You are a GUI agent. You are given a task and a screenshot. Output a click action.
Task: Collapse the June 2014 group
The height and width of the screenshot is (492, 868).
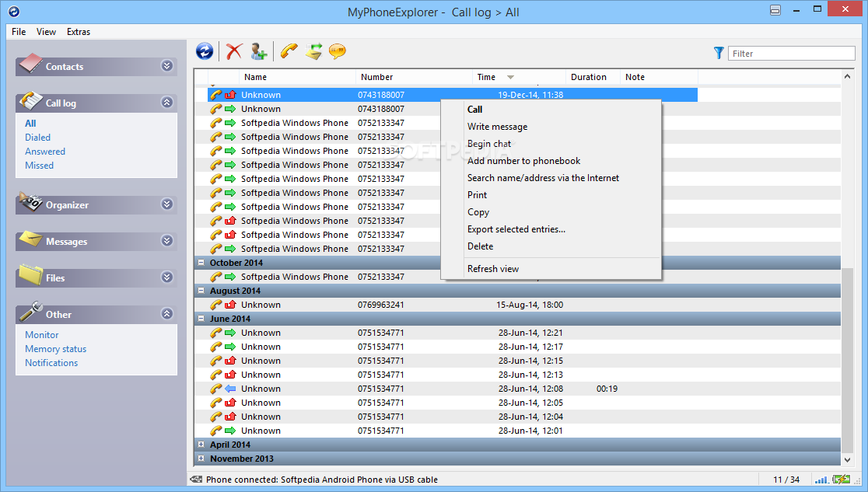coord(201,318)
